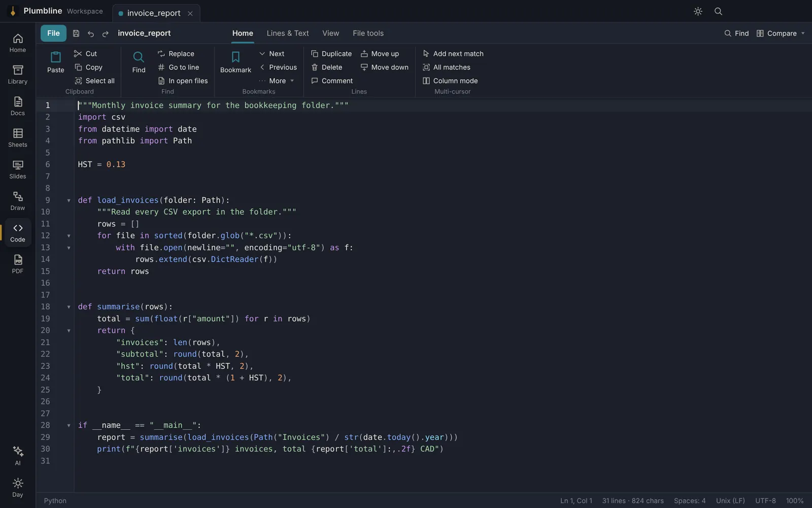The image size is (812, 508).
Task: Select All matches for multi-cursor
Action: click(x=446, y=67)
